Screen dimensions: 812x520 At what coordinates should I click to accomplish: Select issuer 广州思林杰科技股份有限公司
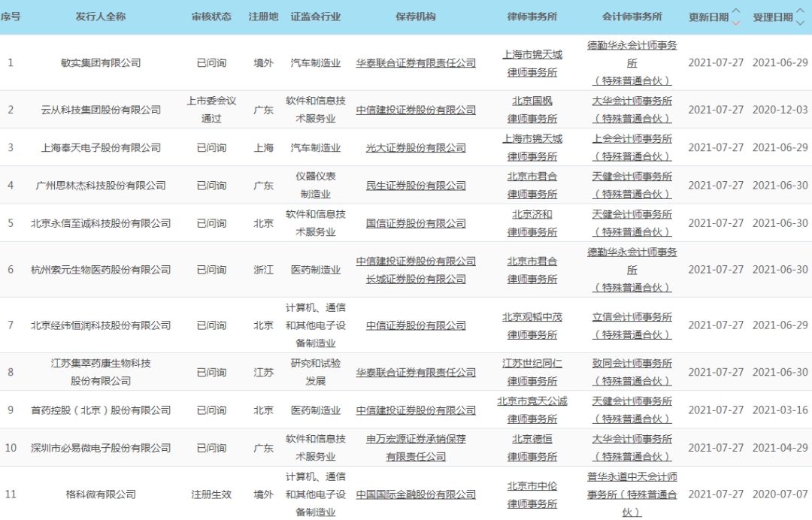101,186
